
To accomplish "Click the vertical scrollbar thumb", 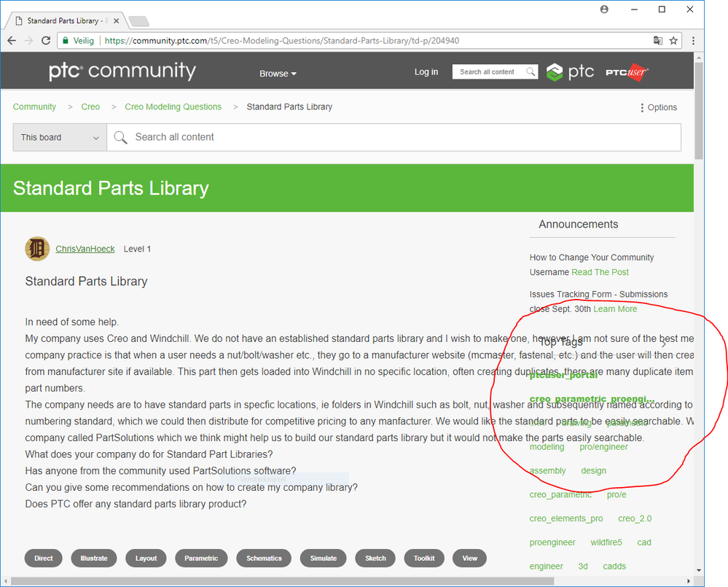I will [x=699, y=111].
